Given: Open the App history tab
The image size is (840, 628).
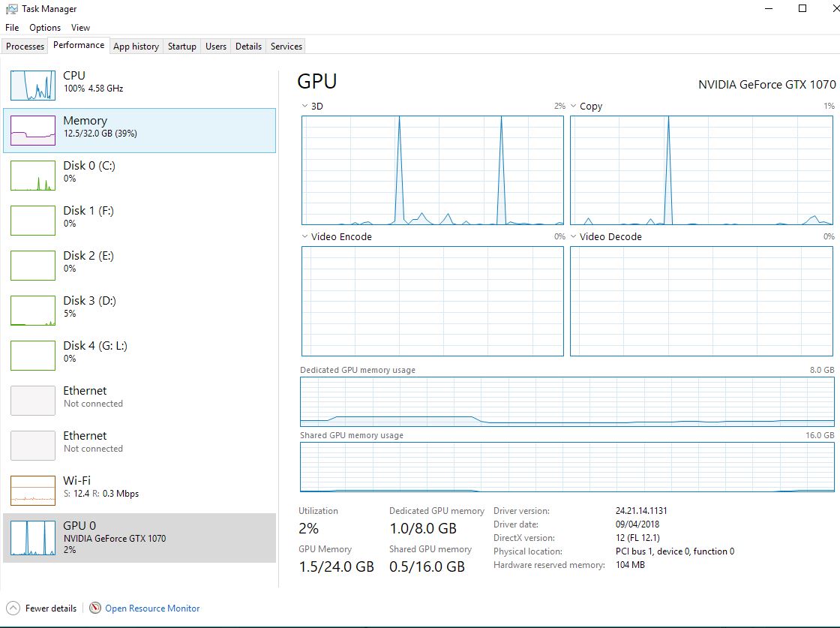Looking at the screenshot, I should (x=136, y=46).
